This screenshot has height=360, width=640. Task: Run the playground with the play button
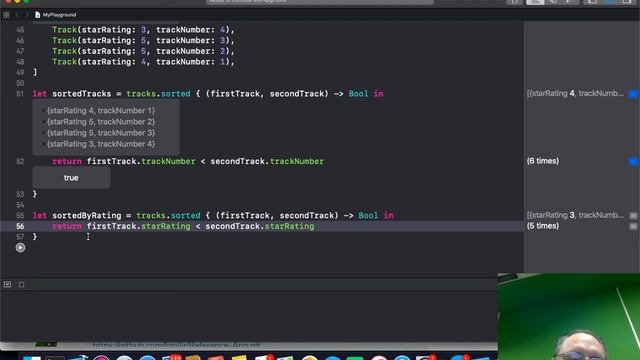point(20,248)
